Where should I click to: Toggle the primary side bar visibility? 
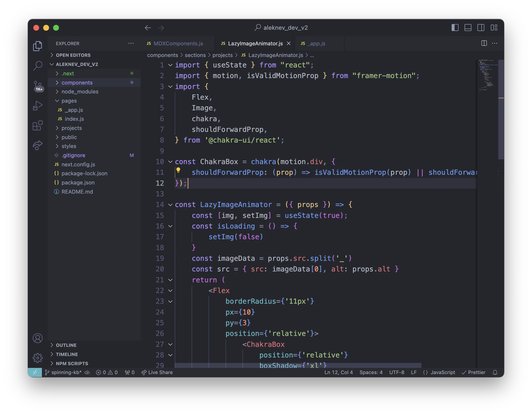click(x=455, y=28)
